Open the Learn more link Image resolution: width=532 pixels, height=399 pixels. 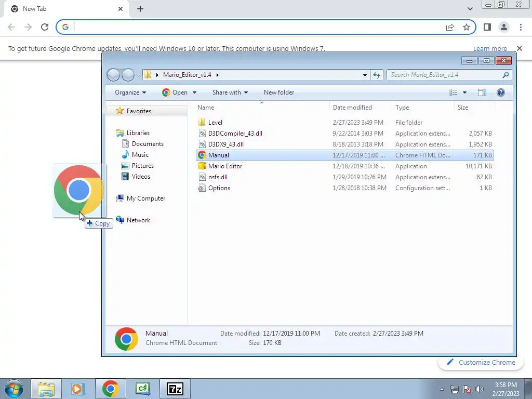coord(490,48)
